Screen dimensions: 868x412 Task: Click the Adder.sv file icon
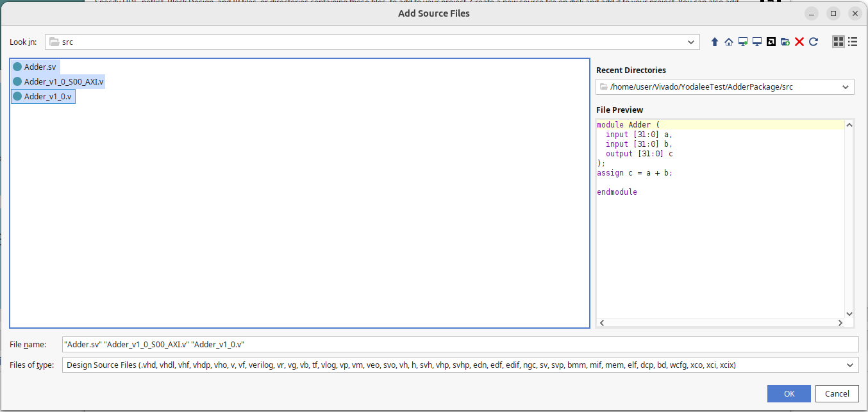point(17,67)
